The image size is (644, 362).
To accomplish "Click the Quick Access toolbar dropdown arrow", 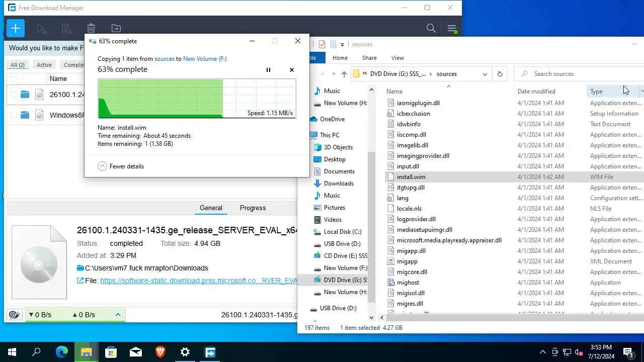I will pos(342,44).
